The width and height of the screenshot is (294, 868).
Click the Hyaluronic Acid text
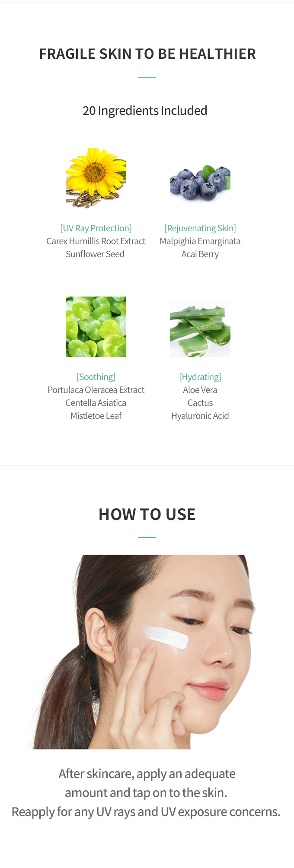click(200, 416)
